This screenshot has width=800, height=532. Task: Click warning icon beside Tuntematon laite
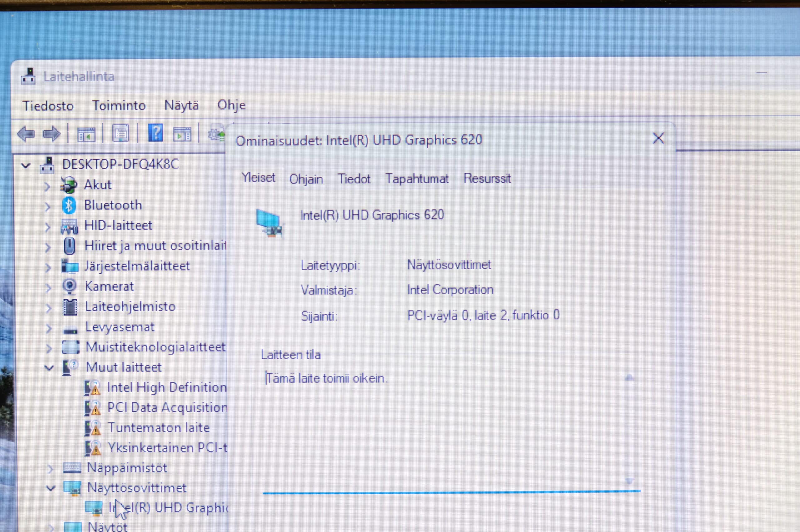pos(92,428)
